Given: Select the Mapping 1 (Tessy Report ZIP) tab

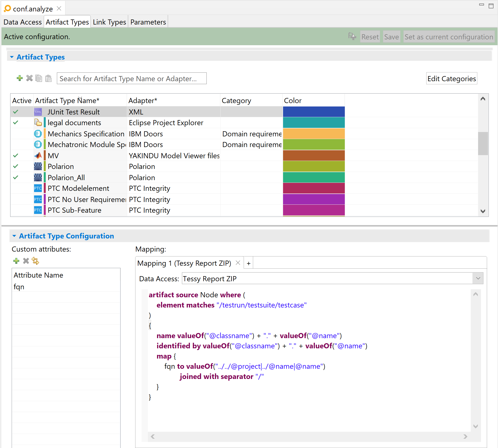Looking at the screenshot, I should [x=184, y=263].
